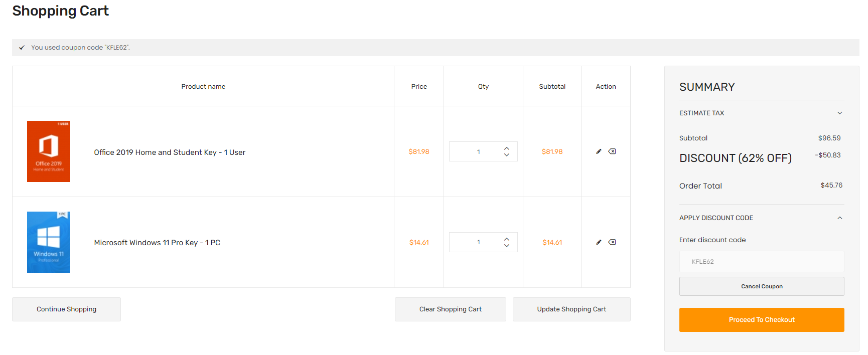
Task: Open the Office 2019 product thumbnail
Action: click(49, 151)
